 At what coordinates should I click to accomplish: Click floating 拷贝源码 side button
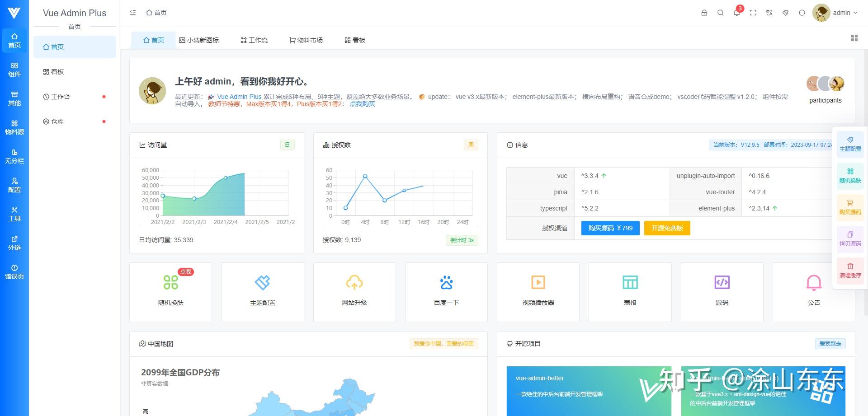(850, 239)
